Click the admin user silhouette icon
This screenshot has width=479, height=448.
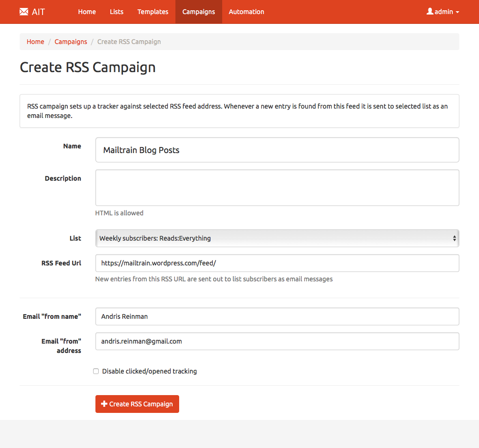(430, 11)
